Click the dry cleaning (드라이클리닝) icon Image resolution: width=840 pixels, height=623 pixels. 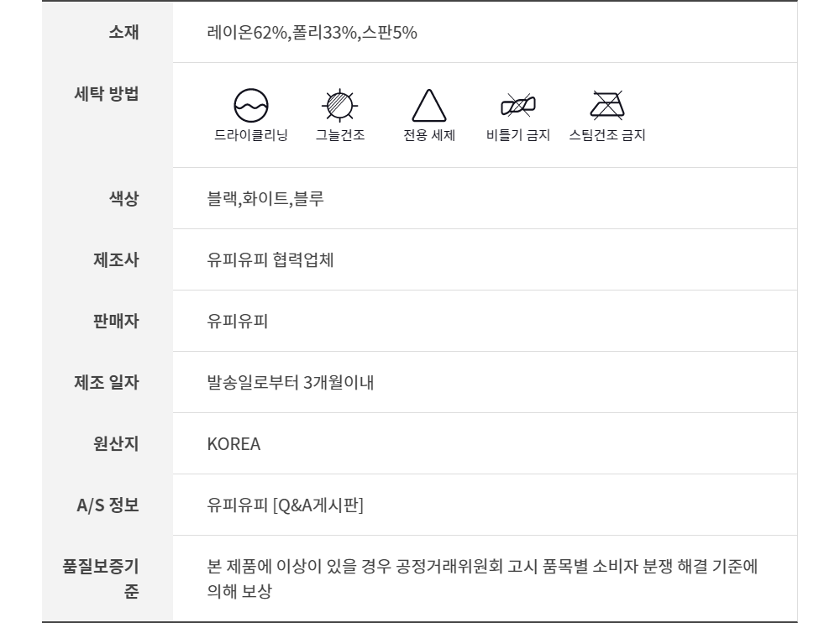click(x=250, y=105)
